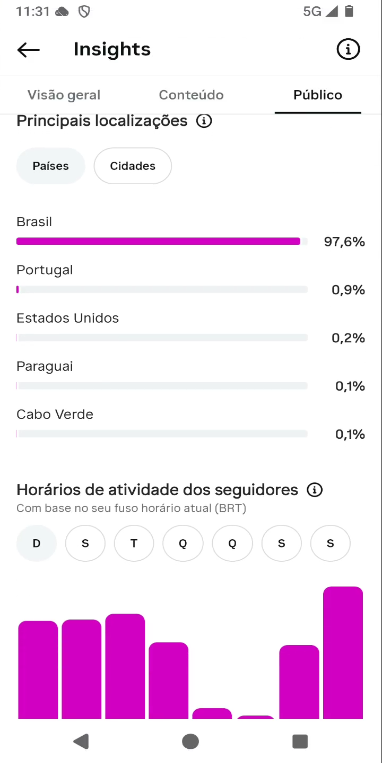Screen dimensions: 382x763
Task: Choose the last S (sábado) day chip
Action: (x=330, y=544)
